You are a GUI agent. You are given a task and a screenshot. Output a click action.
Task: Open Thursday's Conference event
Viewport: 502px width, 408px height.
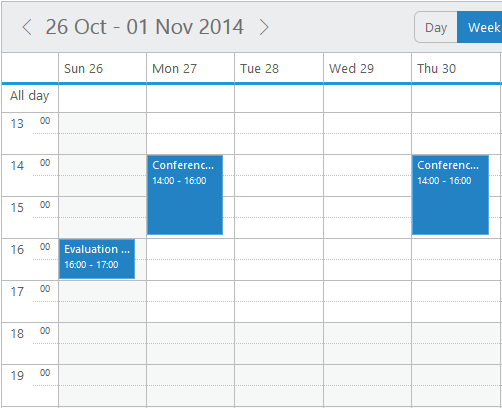point(450,195)
